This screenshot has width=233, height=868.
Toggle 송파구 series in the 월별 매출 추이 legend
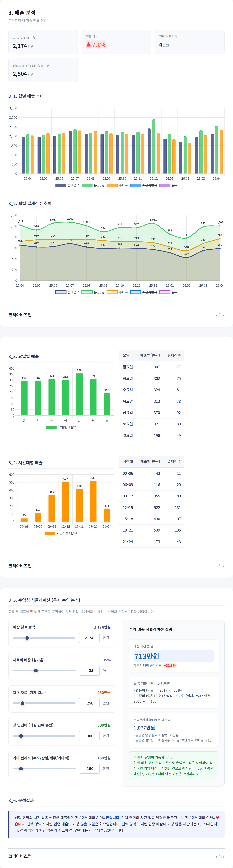pos(117,185)
